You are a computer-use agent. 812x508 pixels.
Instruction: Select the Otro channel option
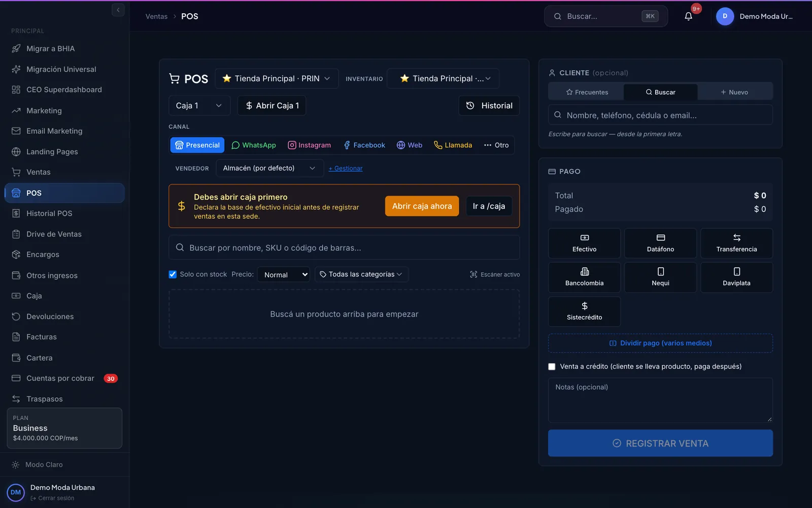pyautogui.click(x=496, y=145)
